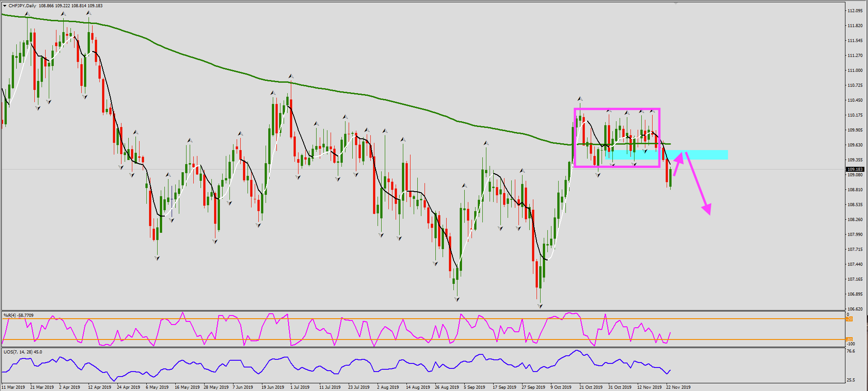Click price scale value 109.905
The image size is (868, 391).
tap(855, 130)
